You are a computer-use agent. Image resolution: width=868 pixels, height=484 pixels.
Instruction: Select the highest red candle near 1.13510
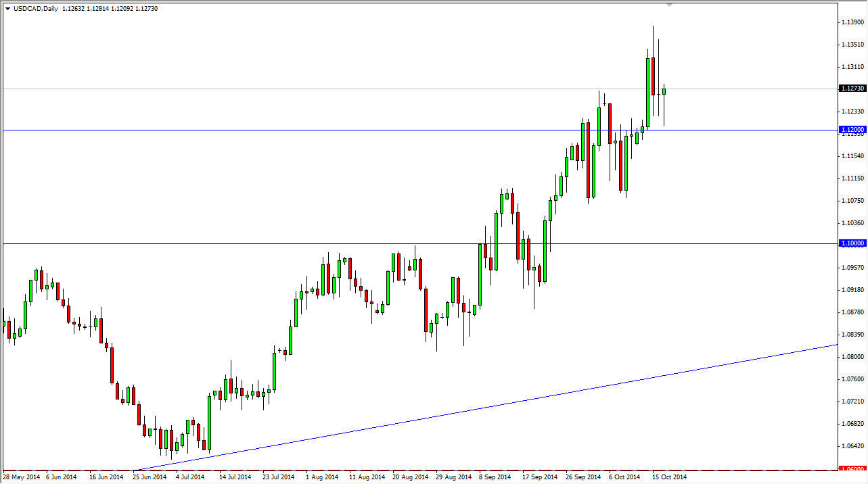pyautogui.click(x=654, y=74)
